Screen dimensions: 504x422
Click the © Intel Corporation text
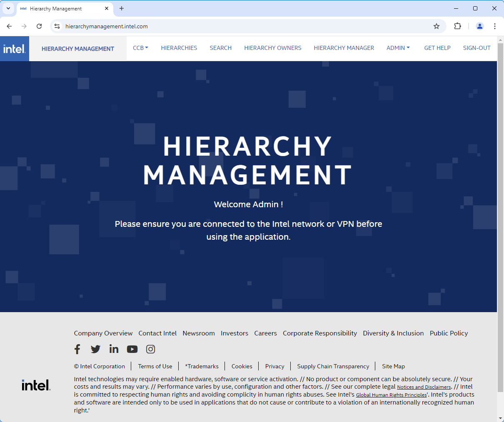coord(100,366)
